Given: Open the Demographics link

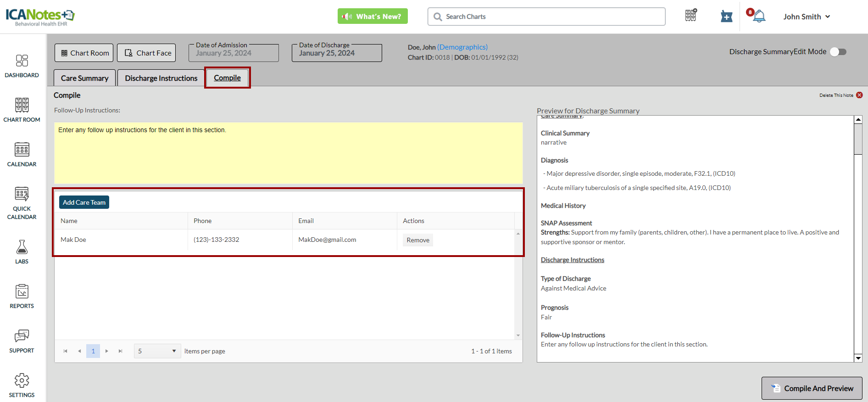Looking at the screenshot, I should 462,47.
